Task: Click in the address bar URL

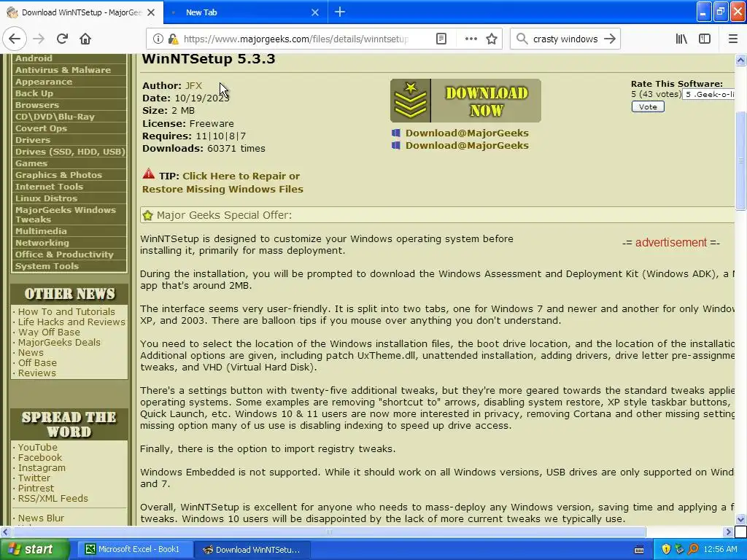Action: point(295,39)
